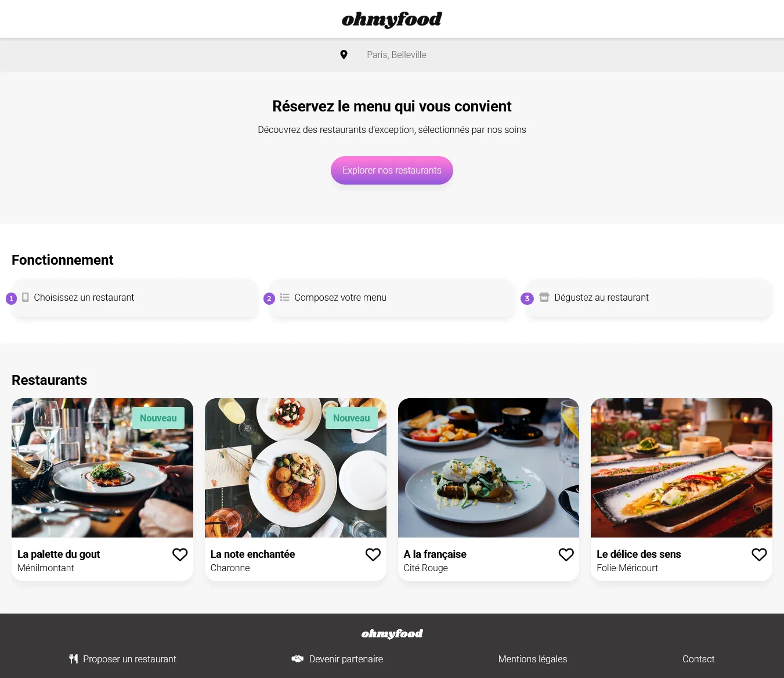Click the location pin icon
The height and width of the screenshot is (678, 784).
[344, 55]
